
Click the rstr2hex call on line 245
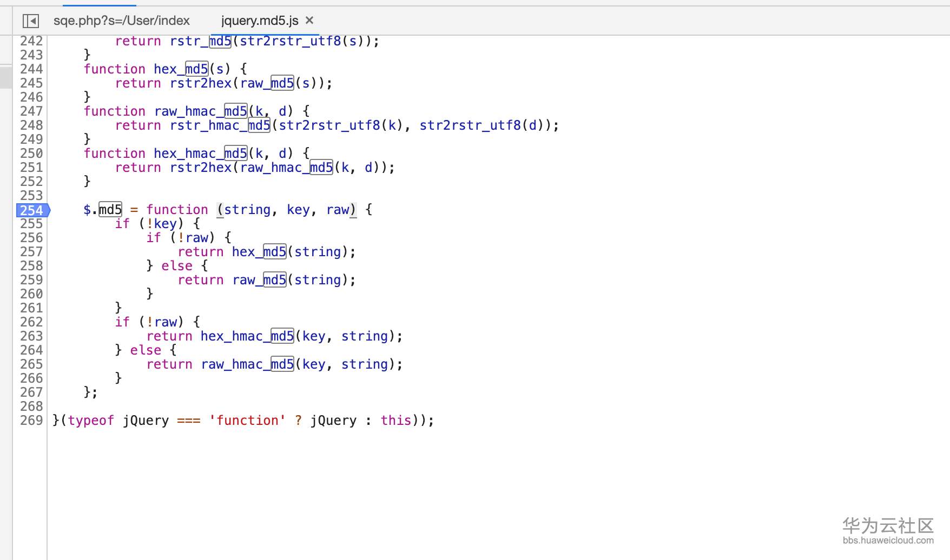tap(200, 83)
